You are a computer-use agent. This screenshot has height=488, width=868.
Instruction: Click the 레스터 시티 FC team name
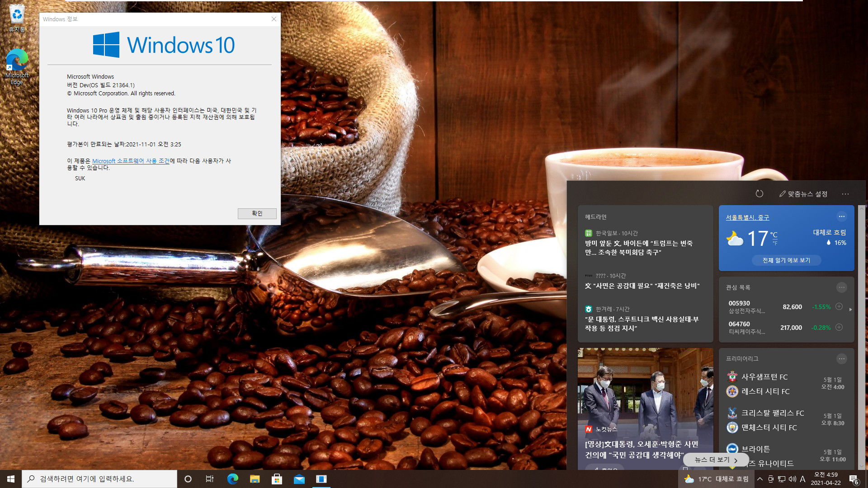click(765, 391)
